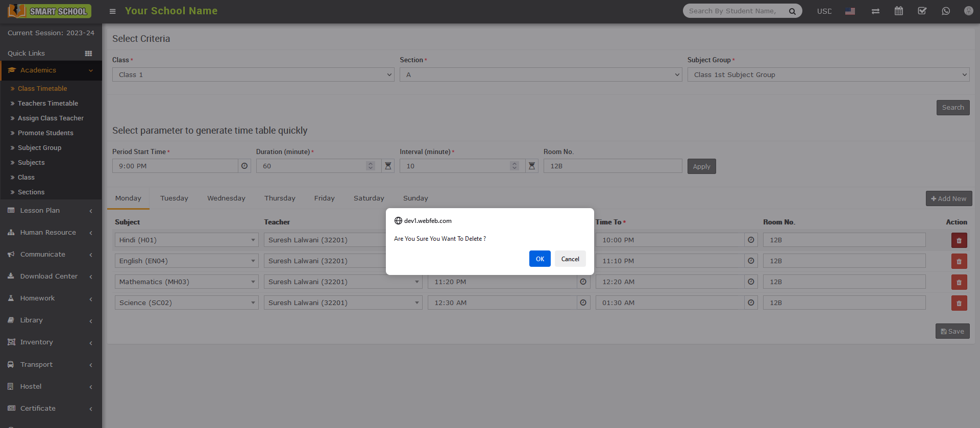Expand the Mathematics (MH03) subject dropdown
This screenshot has height=428, width=980.
click(186, 282)
